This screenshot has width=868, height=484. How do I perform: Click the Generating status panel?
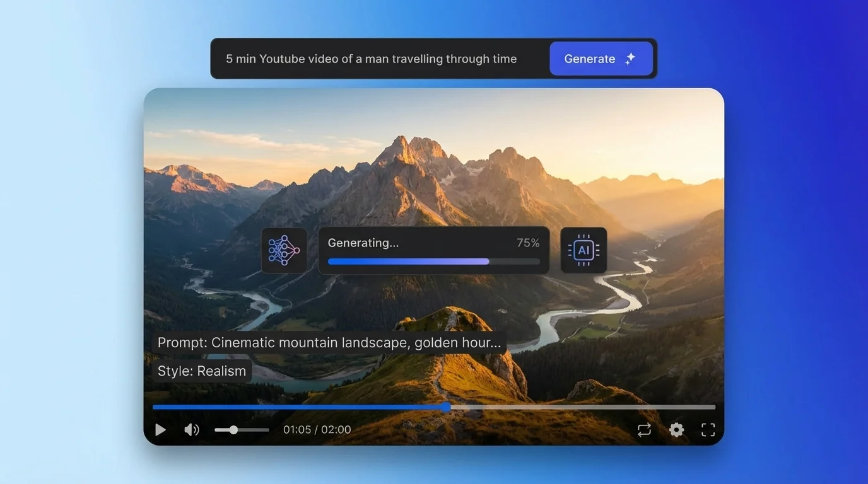coord(433,250)
